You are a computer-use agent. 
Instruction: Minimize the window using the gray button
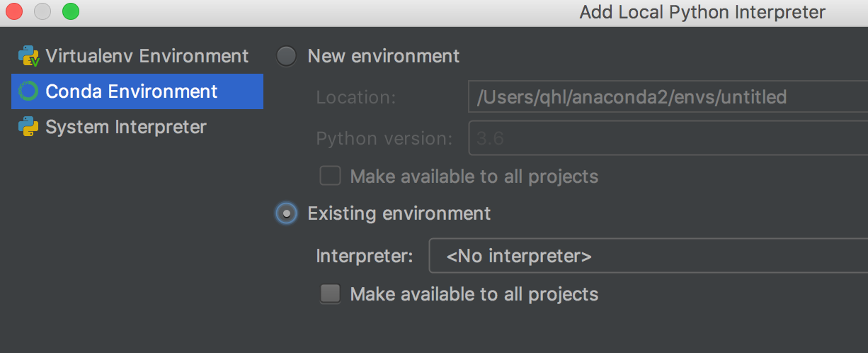pos(42,11)
